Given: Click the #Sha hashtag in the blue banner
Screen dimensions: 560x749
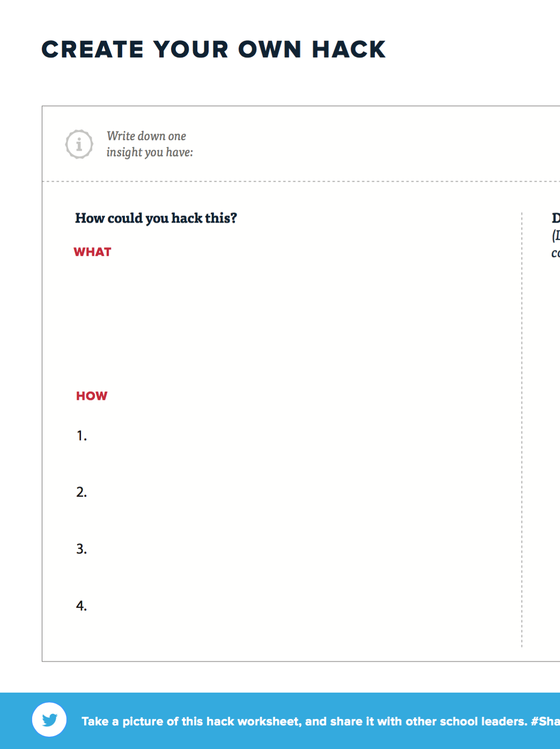Looking at the screenshot, I should [x=545, y=722].
